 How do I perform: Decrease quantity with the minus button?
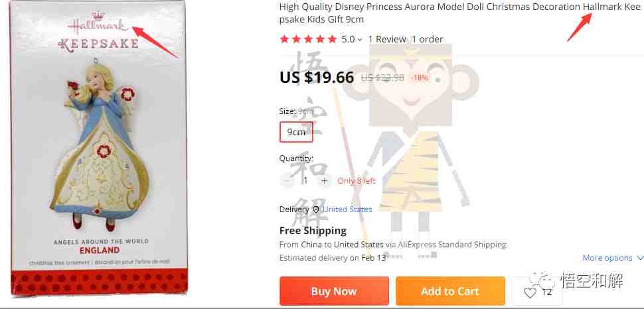287,180
